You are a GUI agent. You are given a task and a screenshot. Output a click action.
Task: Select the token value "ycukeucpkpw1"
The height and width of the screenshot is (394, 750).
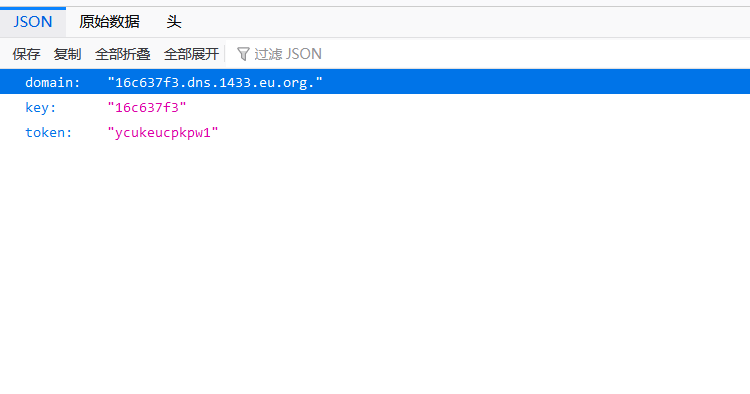(163, 132)
